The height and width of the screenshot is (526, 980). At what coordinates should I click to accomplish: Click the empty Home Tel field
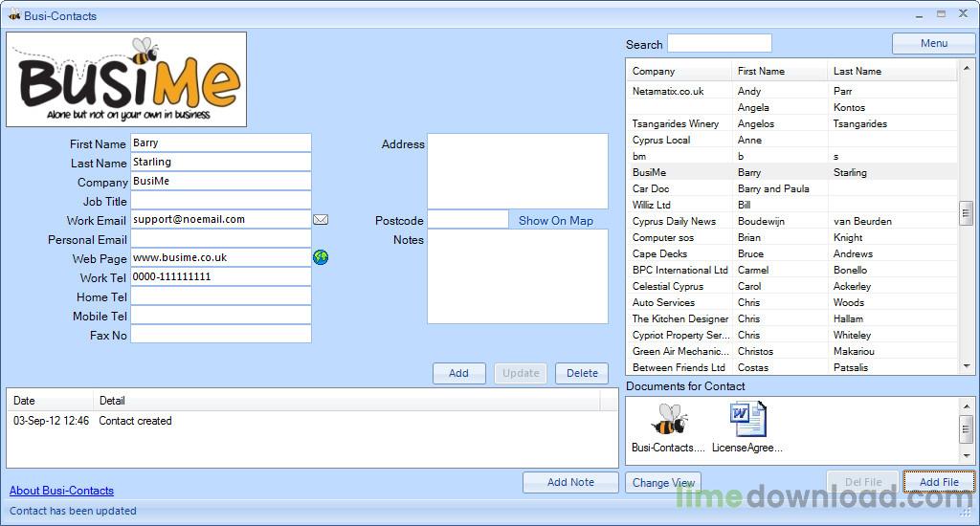(221, 296)
